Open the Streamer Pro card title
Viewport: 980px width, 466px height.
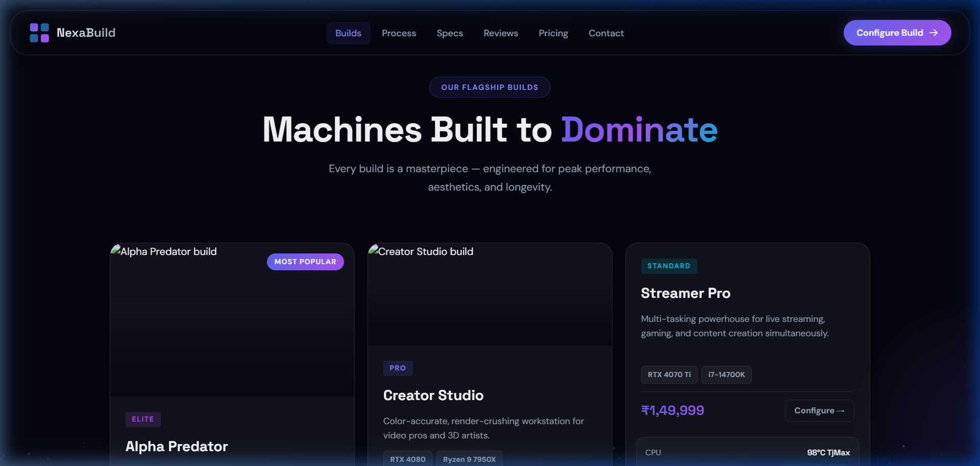tap(685, 293)
